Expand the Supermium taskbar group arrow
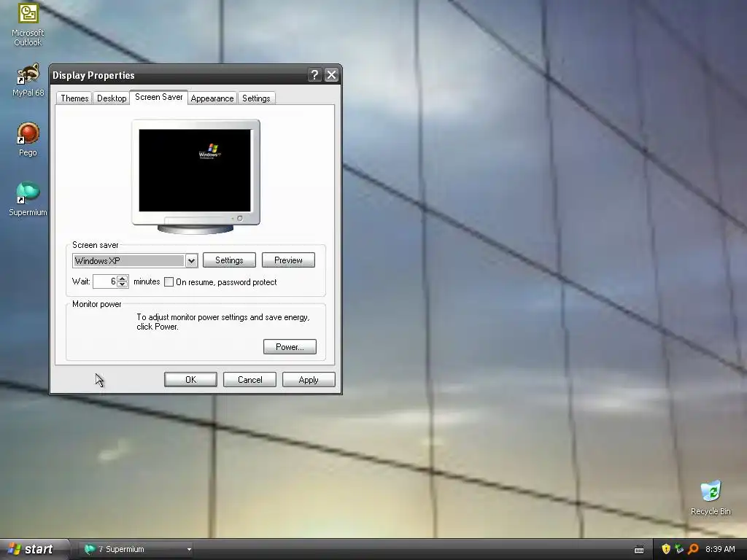This screenshot has width=747, height=560. tap(189, 550)
